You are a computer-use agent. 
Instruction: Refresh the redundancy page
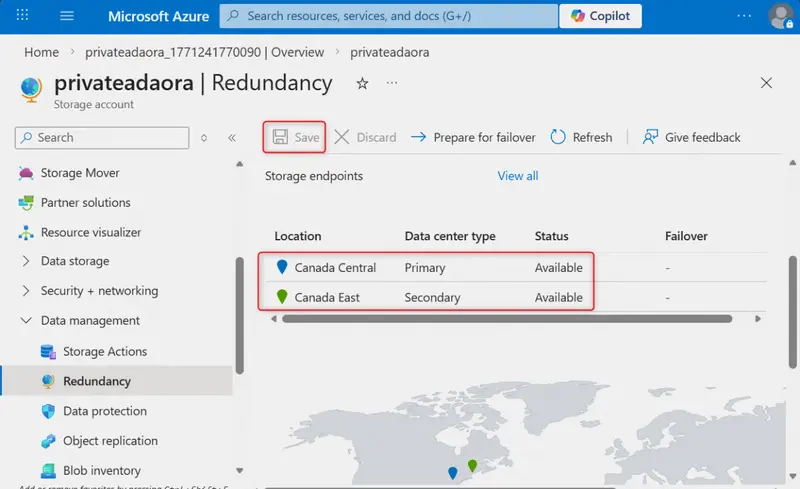pyautogui.click(x=581, y=137)
